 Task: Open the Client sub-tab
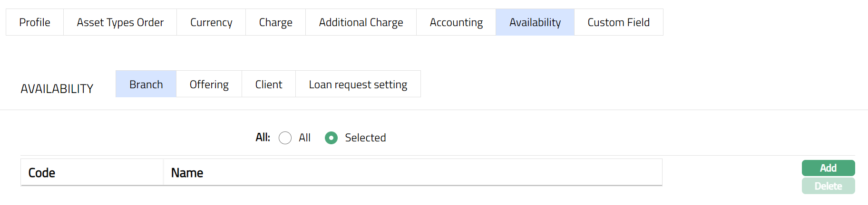tap(269, 84)
